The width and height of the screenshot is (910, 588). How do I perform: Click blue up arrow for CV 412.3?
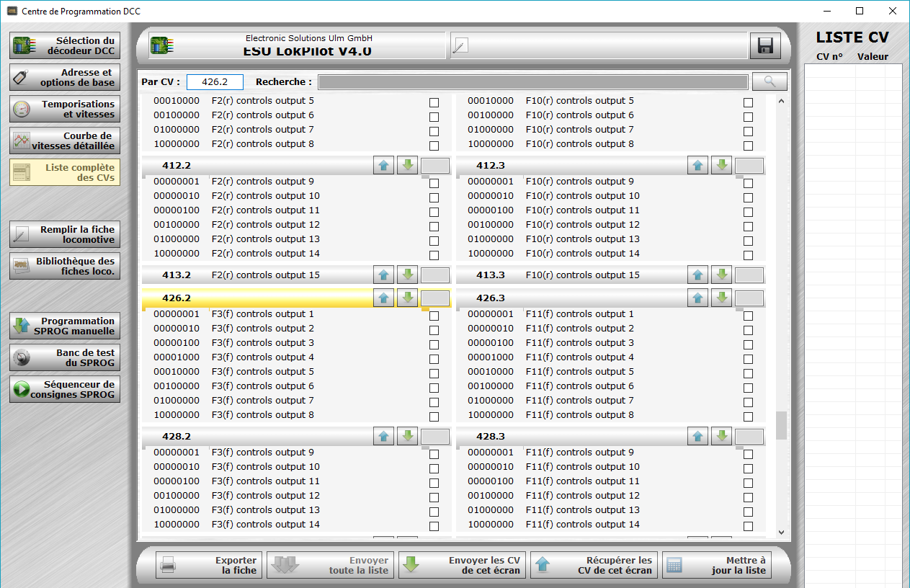[698, 166]
